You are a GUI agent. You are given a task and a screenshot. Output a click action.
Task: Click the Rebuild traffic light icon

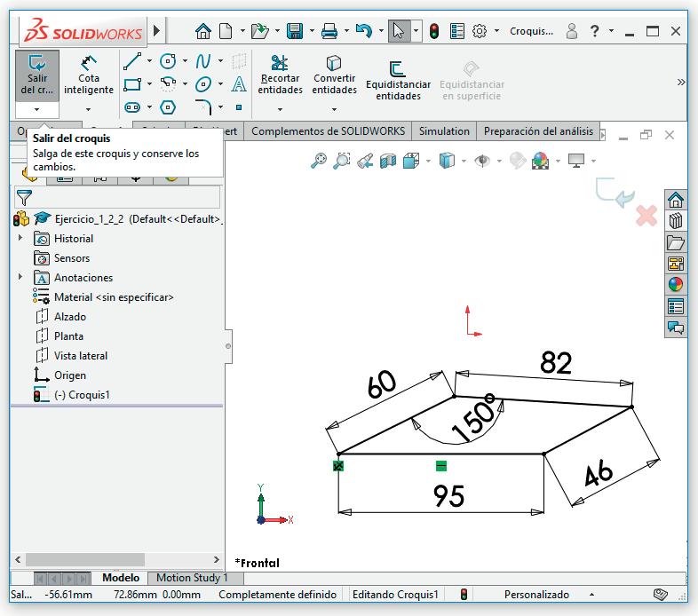(434, 31)
